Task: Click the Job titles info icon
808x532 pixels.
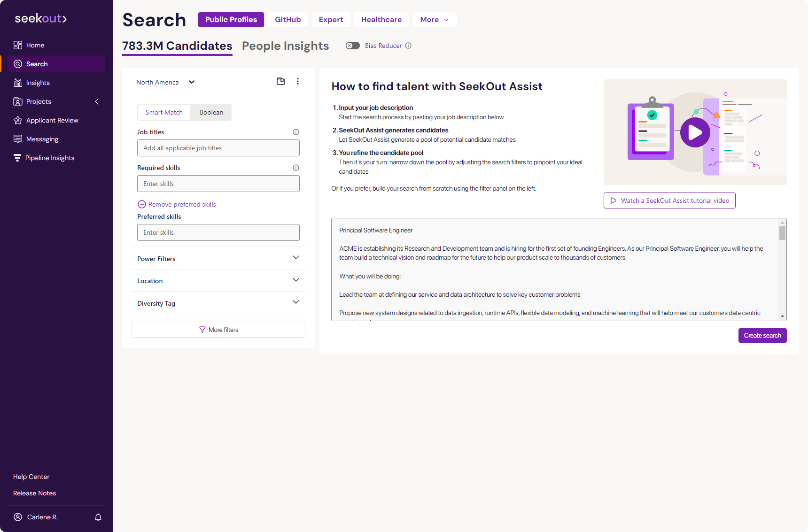Action: 296,132
